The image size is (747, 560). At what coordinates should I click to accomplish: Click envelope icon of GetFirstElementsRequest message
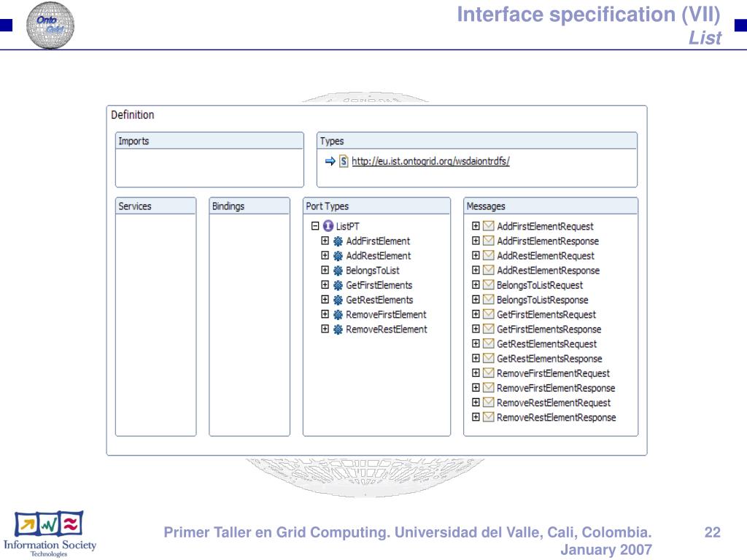pyautogui.click(x=488, y=314)
